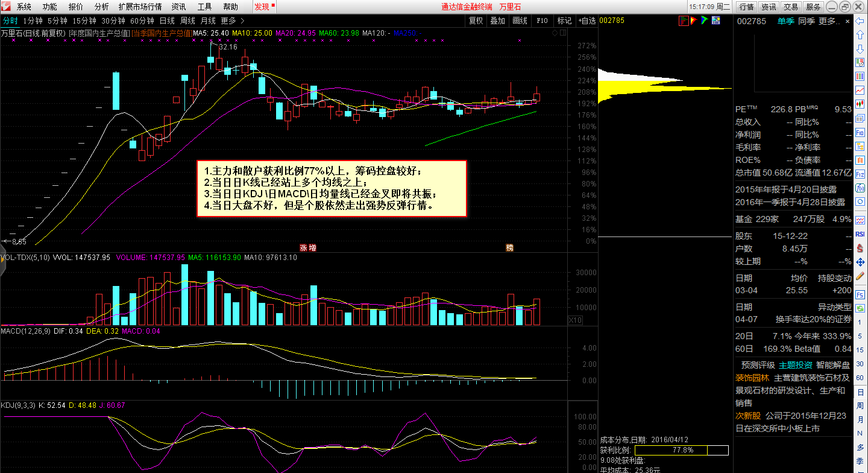Add stock via +自选 button
The image size is (868, 473).
[587, 21]
